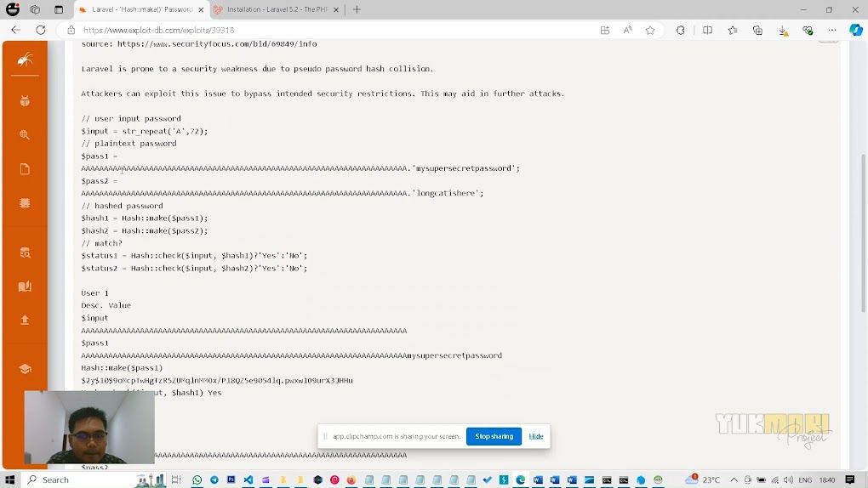This screenshot has height=488, width=868.
Task: Close the Installation Laravel 5.2 tab
Action: click(335, 9)
